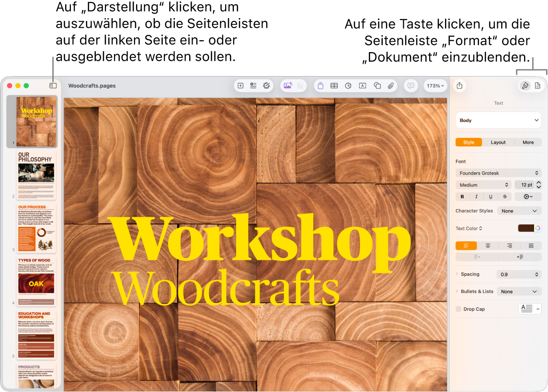Open the Shapes toolbar icon

point(377,86)
